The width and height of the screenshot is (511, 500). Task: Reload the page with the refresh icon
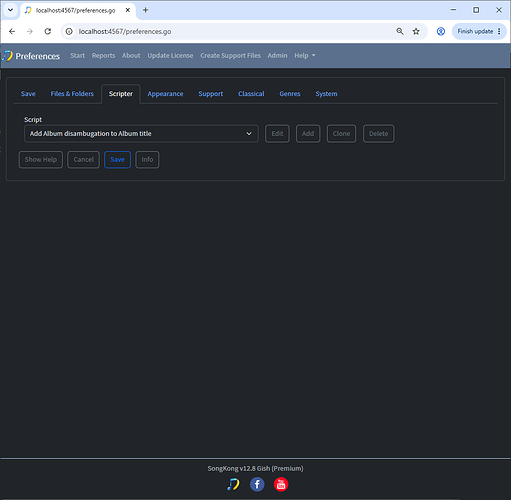point(48,31)
